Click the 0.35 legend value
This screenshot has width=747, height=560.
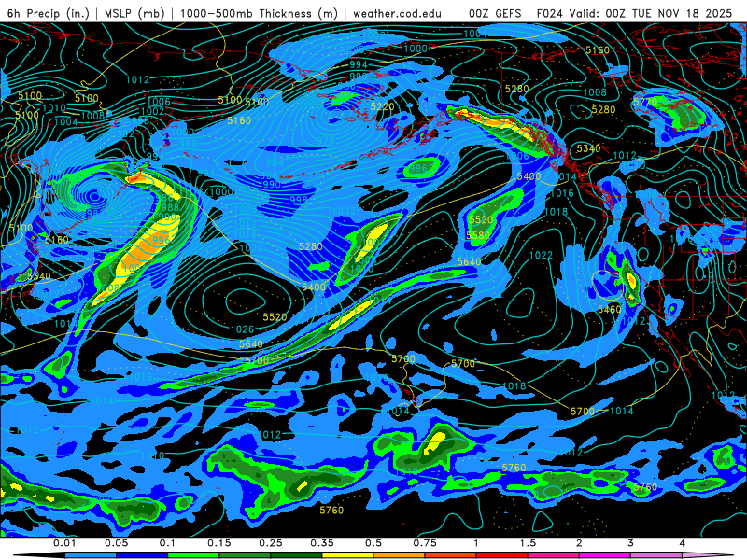pos(322,543)
